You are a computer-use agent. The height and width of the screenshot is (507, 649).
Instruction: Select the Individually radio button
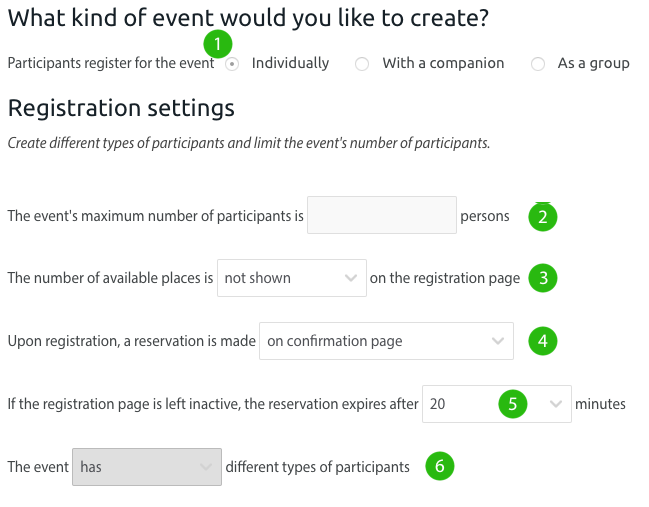(232, 64)
